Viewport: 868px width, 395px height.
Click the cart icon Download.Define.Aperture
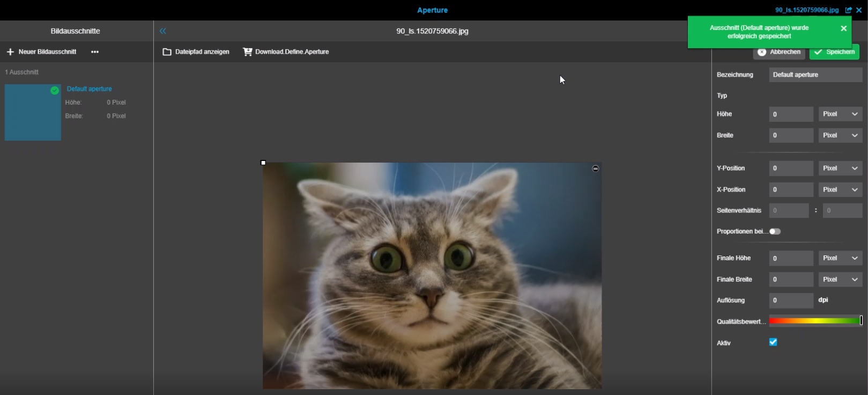[x=247, y=52]
